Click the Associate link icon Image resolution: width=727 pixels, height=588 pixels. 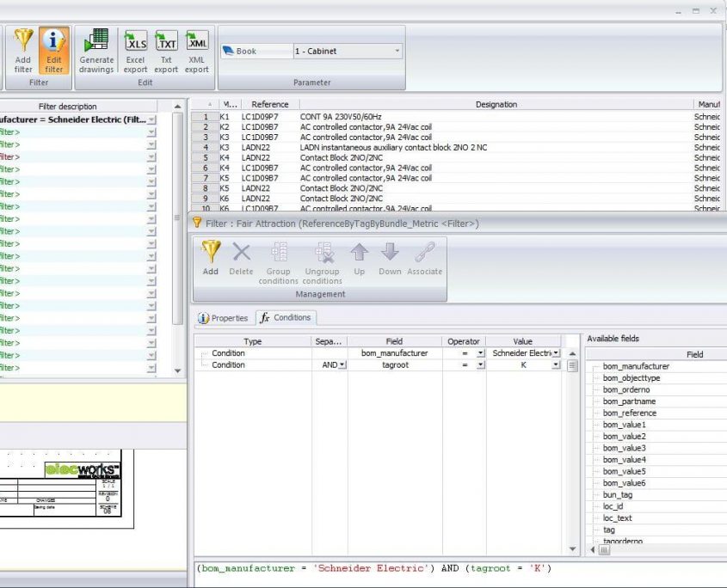coord(425,258)
